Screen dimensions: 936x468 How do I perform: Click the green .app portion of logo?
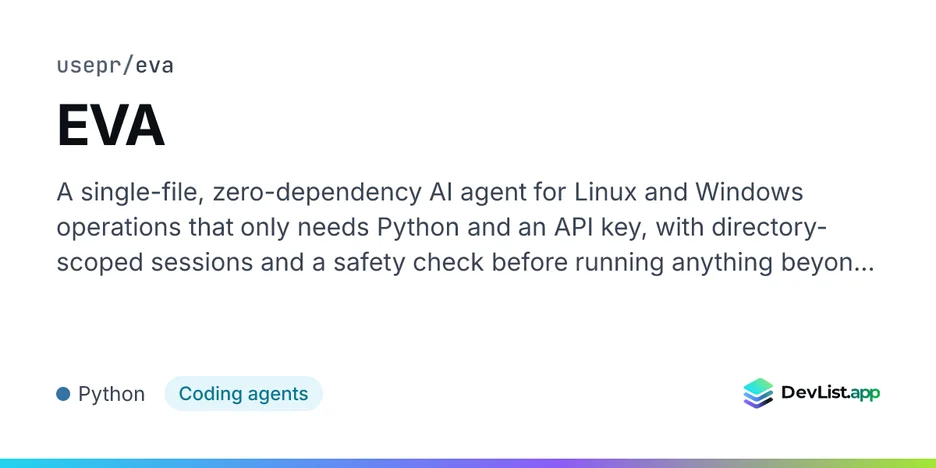[862, 394]
